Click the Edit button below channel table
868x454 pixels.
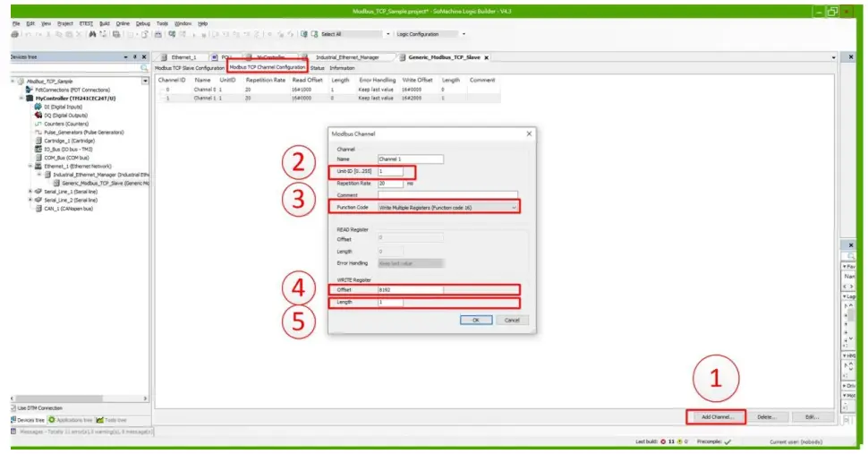[813, 417]
